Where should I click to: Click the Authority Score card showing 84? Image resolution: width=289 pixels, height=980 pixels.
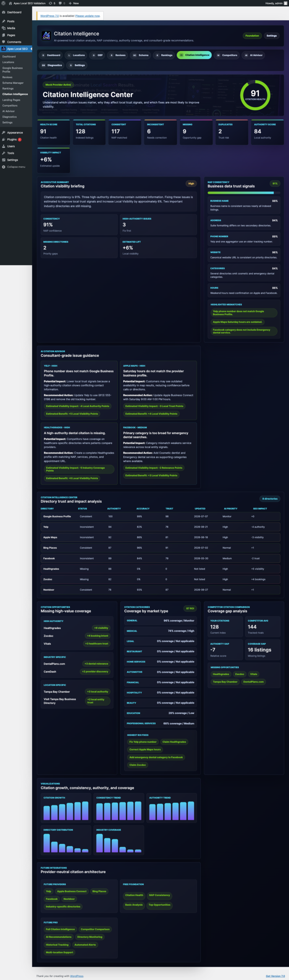(268, 132)
